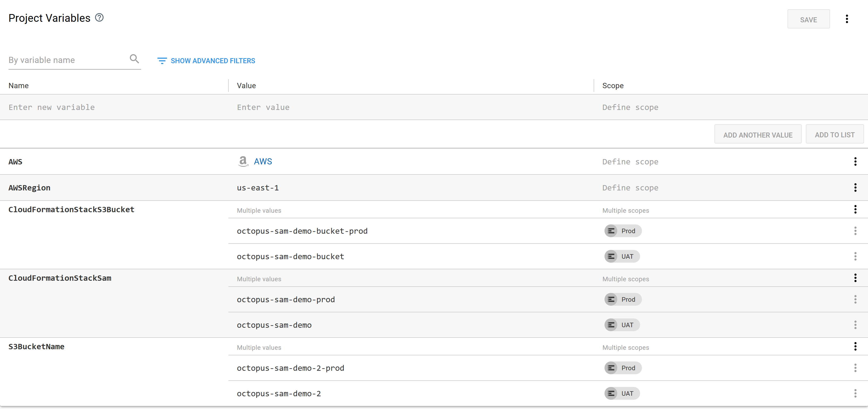Viewport: 868px width, 409px height.
Task: Open the kebab menu for the AWS variable
Action: click(x=855, y=162)
